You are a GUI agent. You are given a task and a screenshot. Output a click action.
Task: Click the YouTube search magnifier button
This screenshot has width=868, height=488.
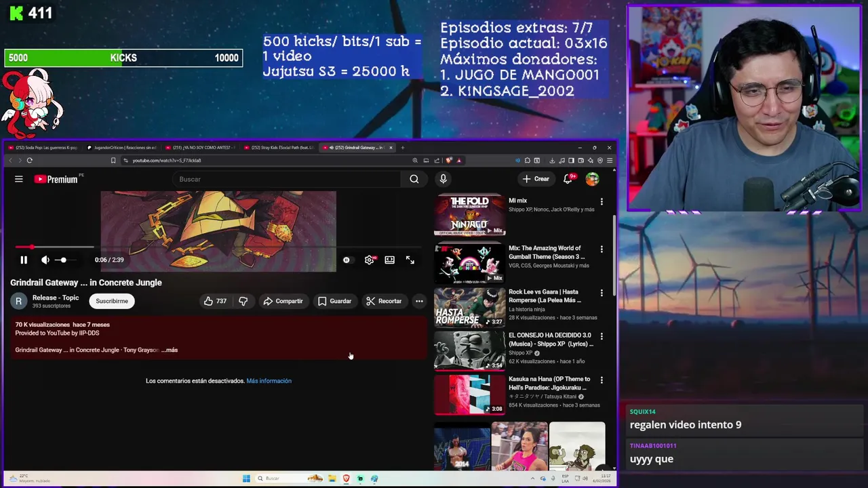[x=414, y=179]
